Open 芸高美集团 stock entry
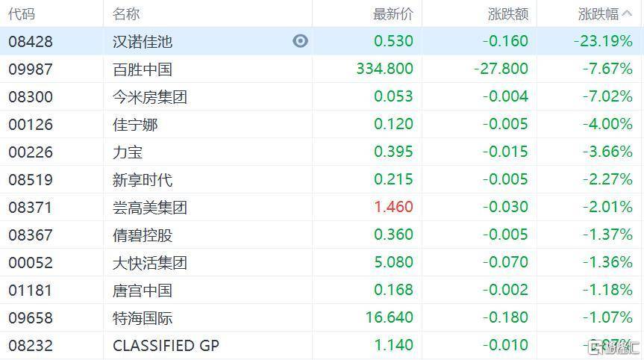Viewport: 644px width, 360px height. (150, 207)
